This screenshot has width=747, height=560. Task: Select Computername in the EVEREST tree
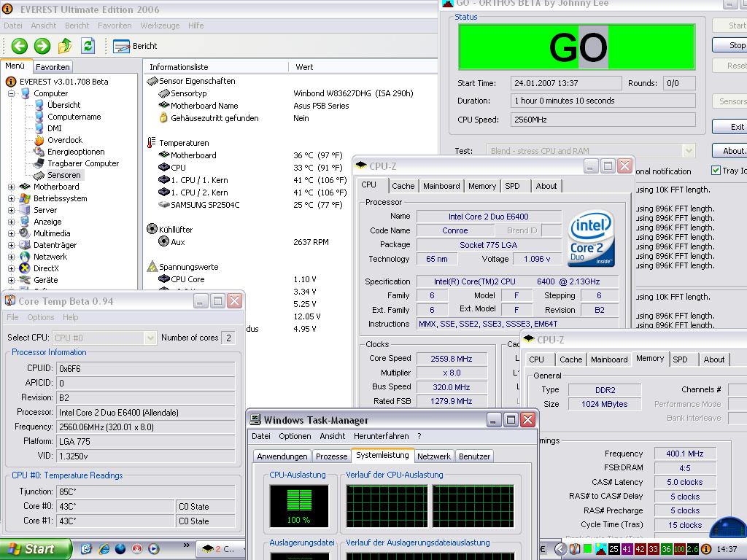pyautogui.click(x=74, y=117)
